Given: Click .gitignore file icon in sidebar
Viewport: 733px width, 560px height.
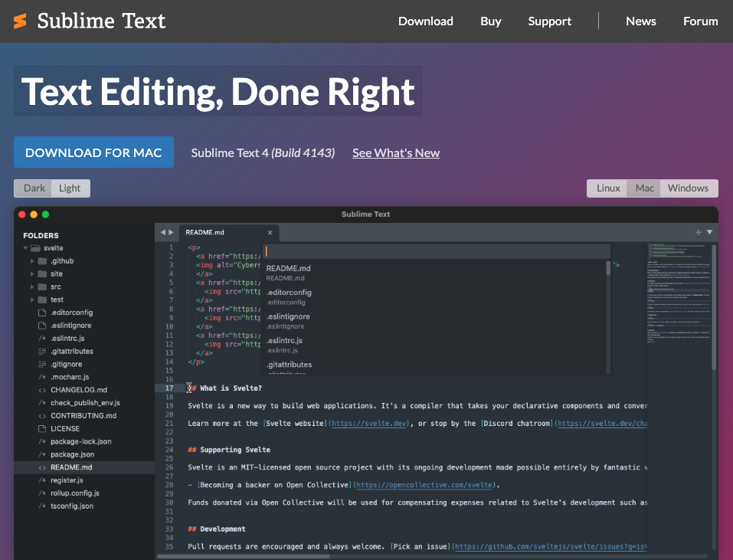Looking at the screenshot, I should 42,364.
